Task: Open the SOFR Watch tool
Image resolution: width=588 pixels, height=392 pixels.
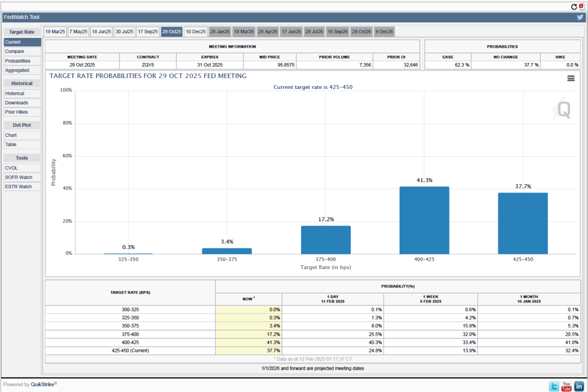Action: 18,177
